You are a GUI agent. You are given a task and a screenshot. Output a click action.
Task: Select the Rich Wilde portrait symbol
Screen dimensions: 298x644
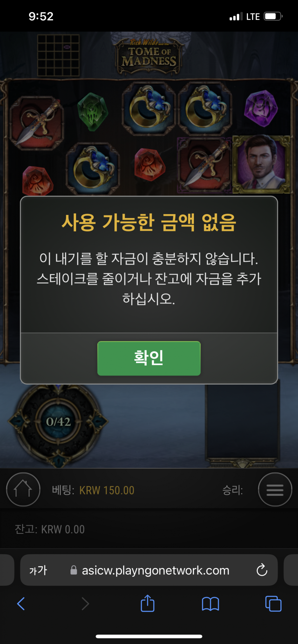(x=261, y=164)
